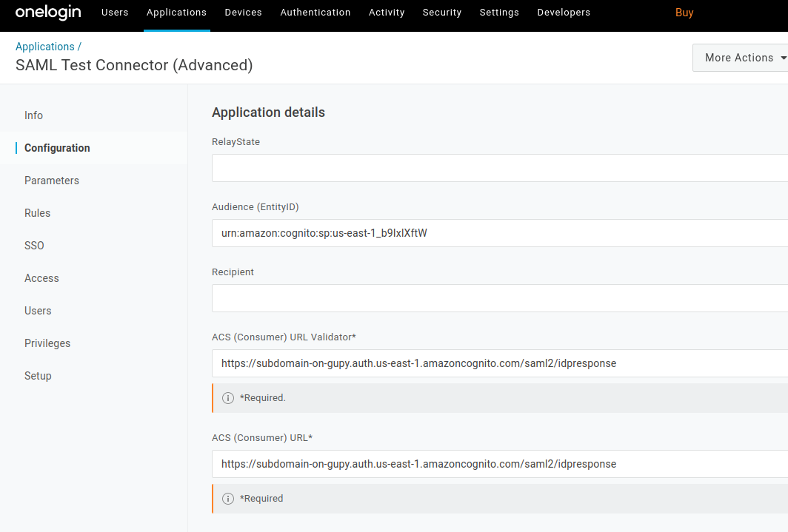Click the info icon beside *Required. note

tap(228, 398)
